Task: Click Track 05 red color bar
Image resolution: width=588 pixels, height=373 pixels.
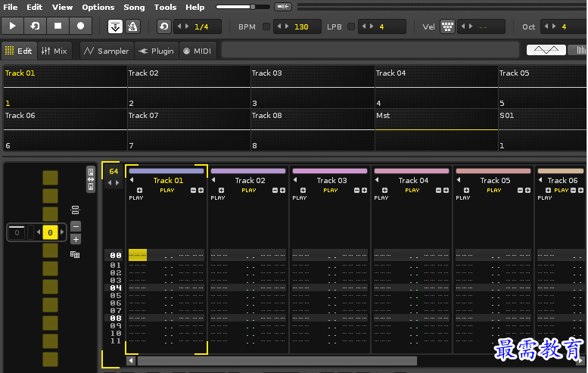Action: click(x=493, y=171)
